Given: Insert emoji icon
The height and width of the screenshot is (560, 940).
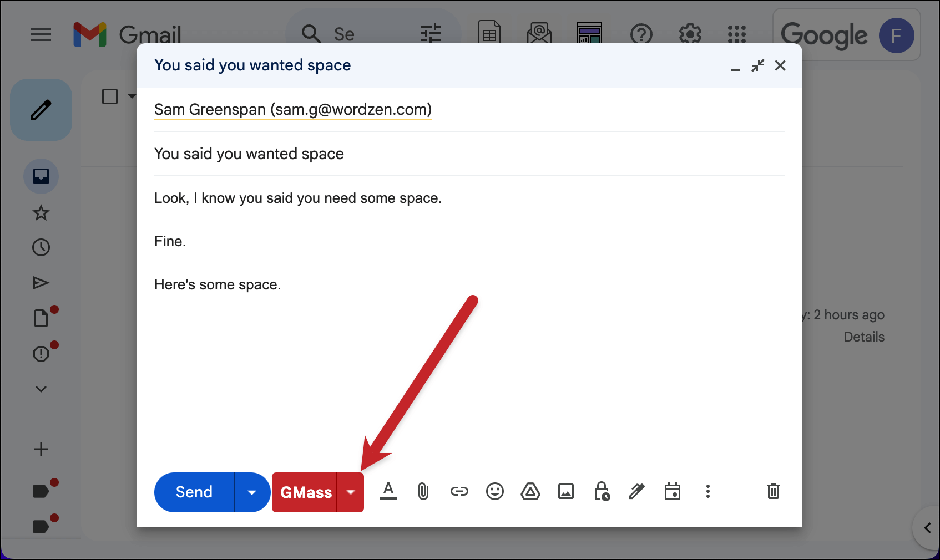Looking at the screenshot, I should click(495, 491).
